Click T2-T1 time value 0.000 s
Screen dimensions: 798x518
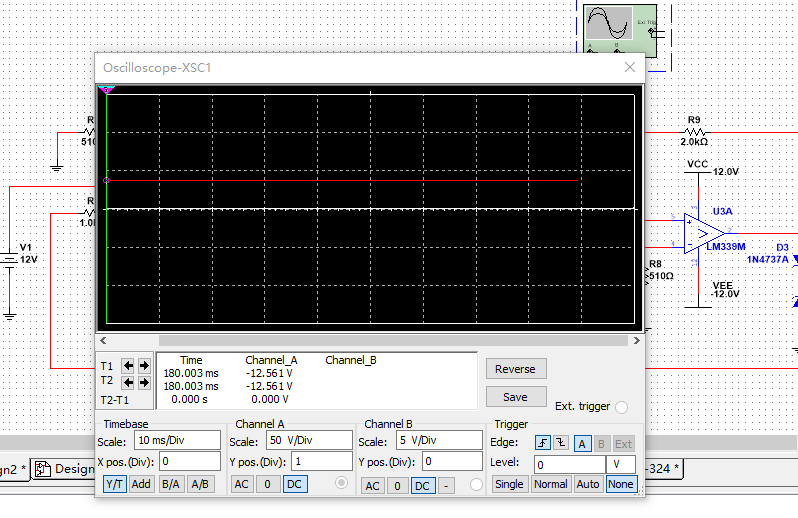[189, 399]
